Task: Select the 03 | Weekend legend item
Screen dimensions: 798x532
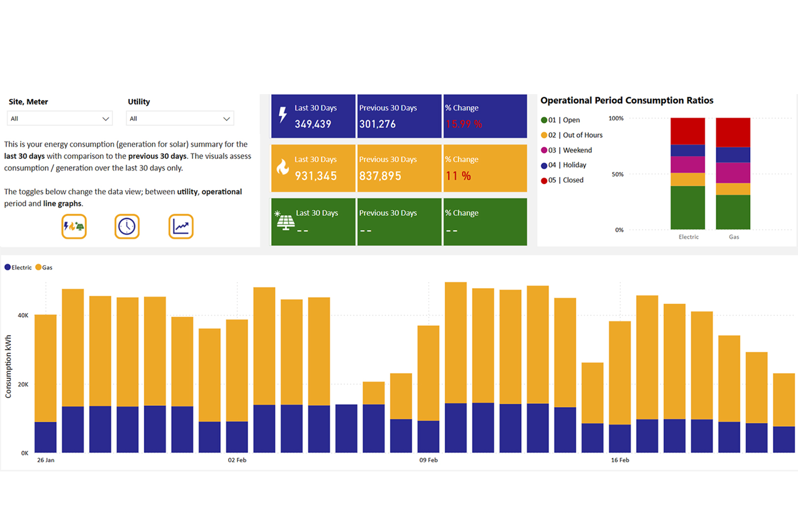Action: pos(566,150)
